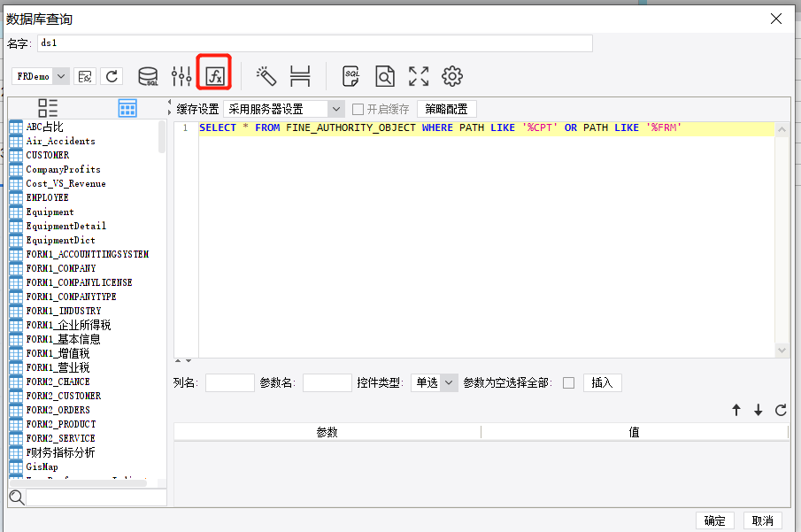This screenshot has width=801, height=532.
Task: Click the 插入 button
Action: click(x=602, y=382)
